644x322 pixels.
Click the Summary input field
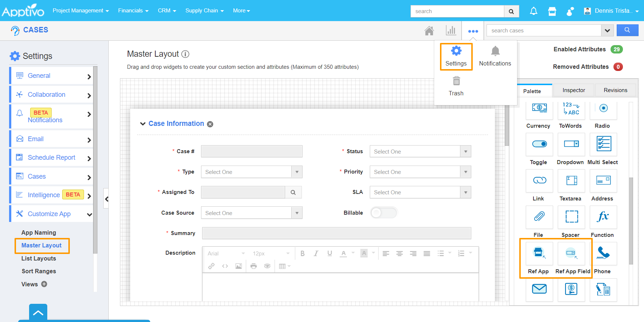coord(336,233)
